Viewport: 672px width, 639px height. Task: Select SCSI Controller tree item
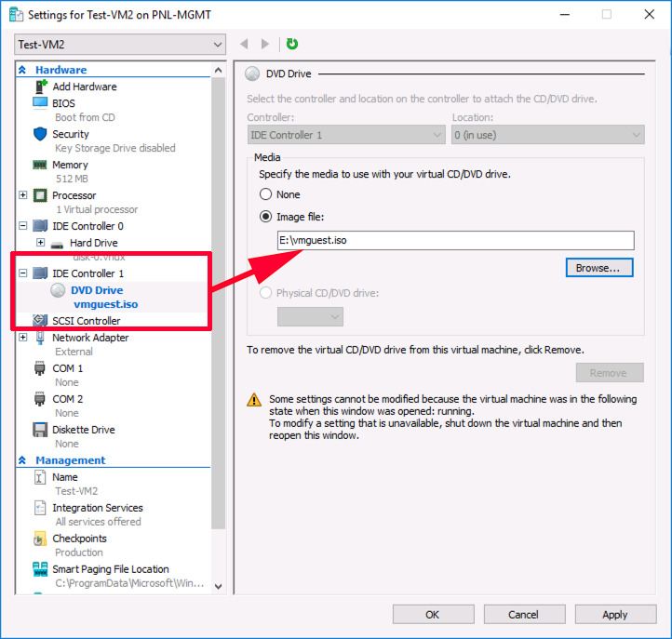(x=87, y=320)
